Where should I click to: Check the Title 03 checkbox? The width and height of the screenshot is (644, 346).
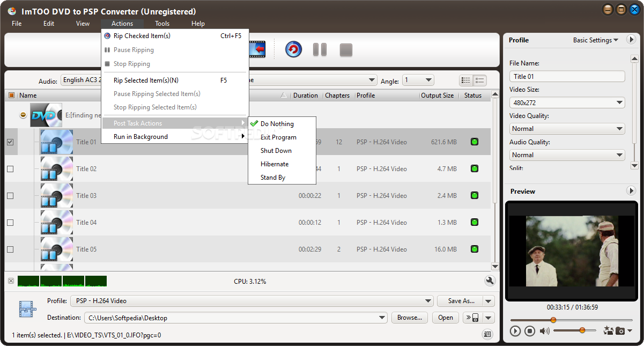[10, 196]
